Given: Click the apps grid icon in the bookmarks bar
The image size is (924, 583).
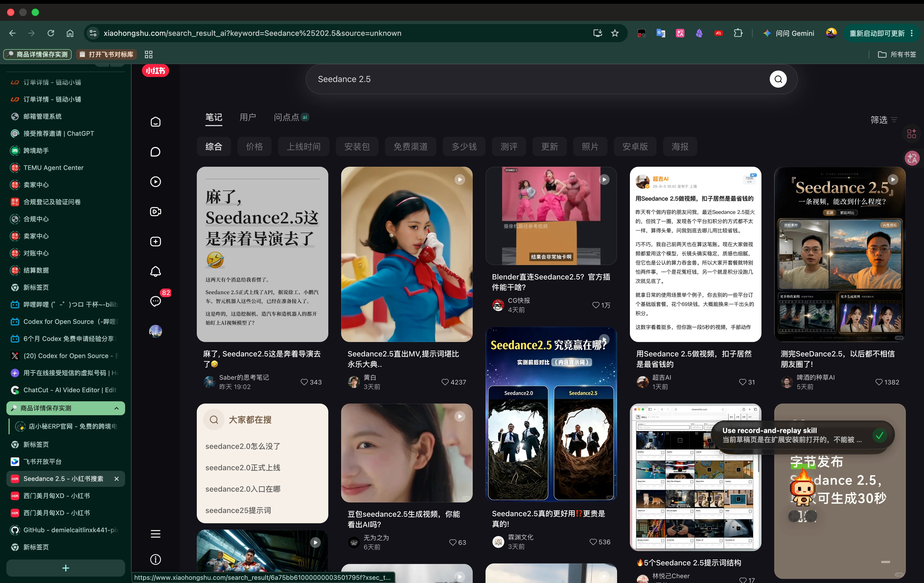Looking at the screenshot, I should click(x=148, y=55).
